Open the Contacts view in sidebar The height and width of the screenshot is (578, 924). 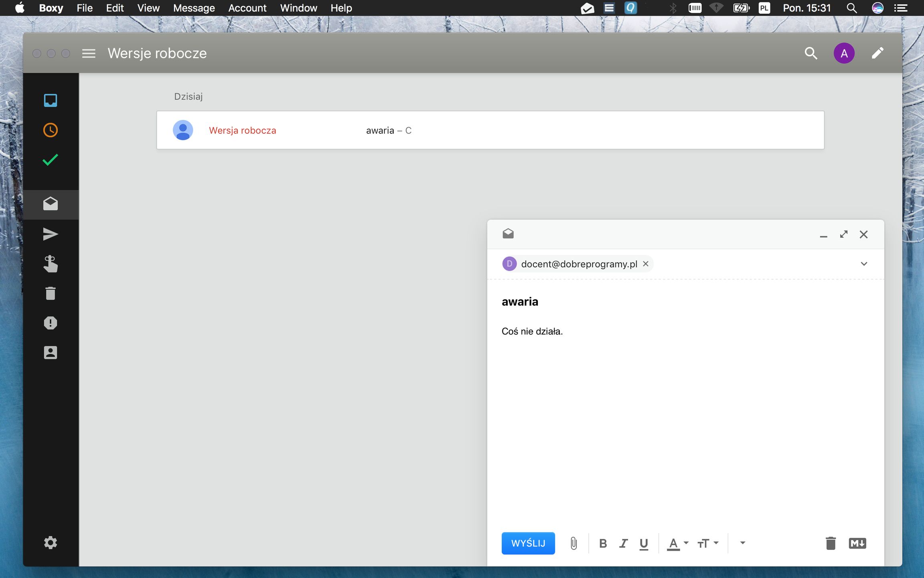[x=51, y=352]
